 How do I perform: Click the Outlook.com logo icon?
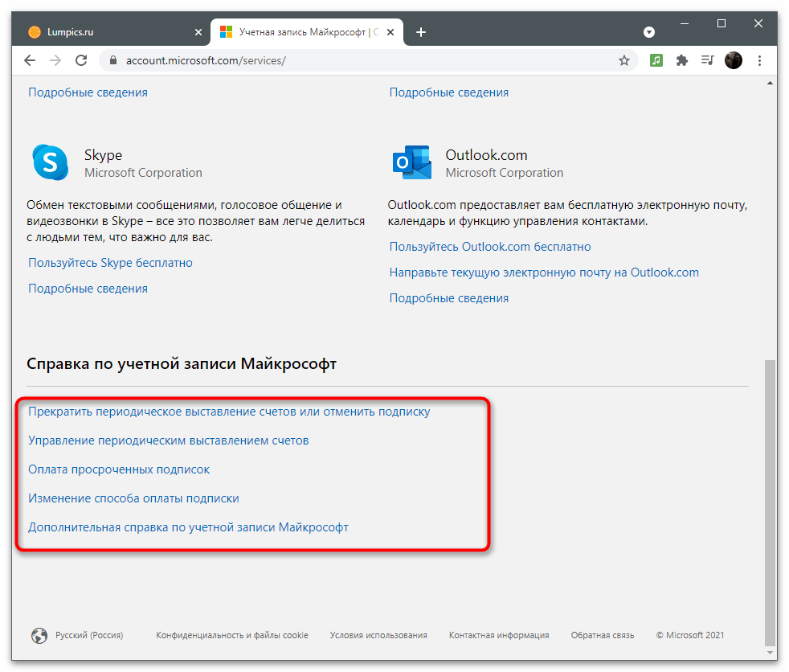411,162
